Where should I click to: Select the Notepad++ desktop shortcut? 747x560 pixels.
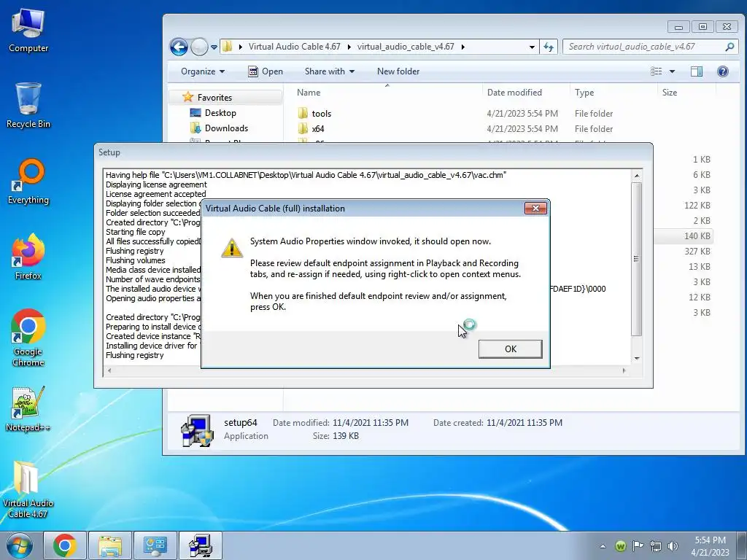(x=28, y=410)
